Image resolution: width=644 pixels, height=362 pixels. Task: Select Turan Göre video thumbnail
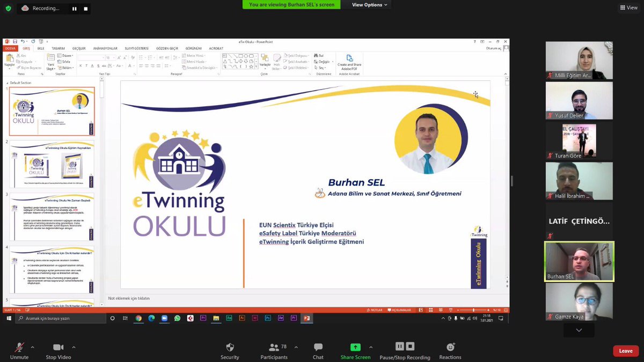coord(579,141)
